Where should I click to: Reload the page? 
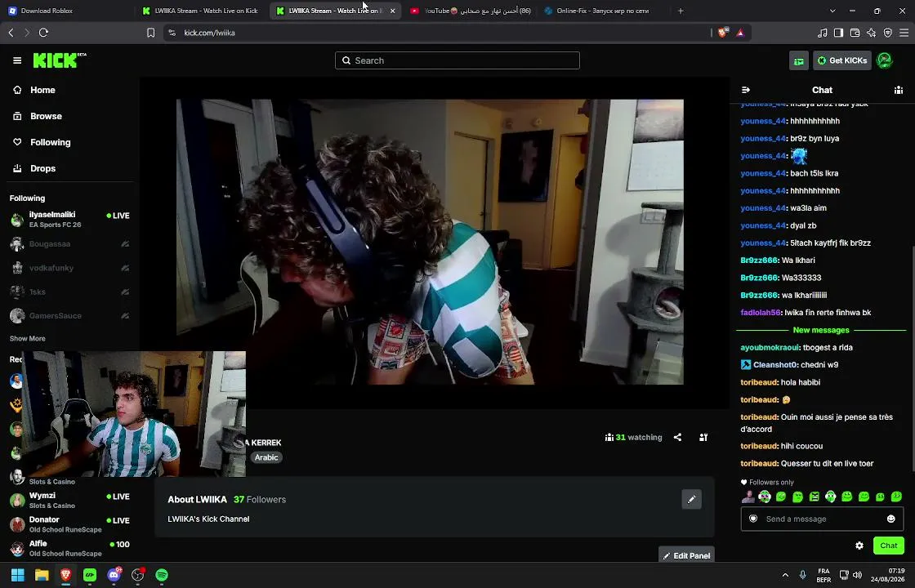click(43, 33)
